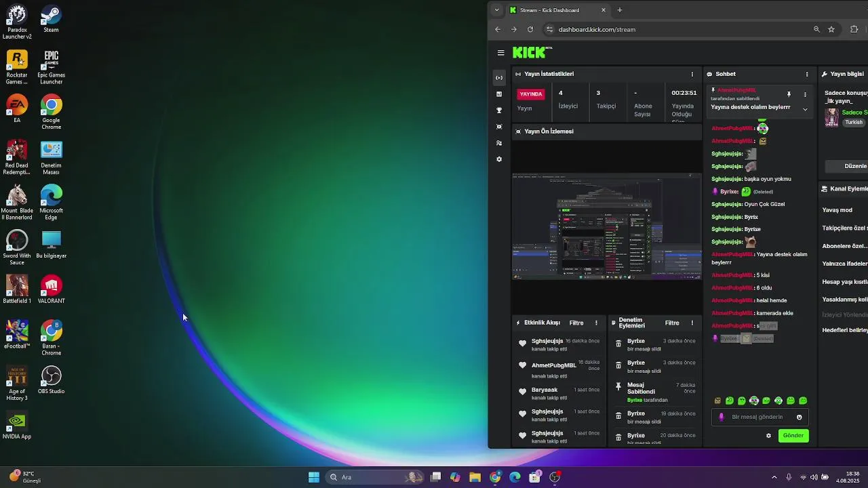Viewport: 868px width, 488px height.
Task: Reload the Kick dashboard page
Action: pyautogui.click(x=530, y=30)
